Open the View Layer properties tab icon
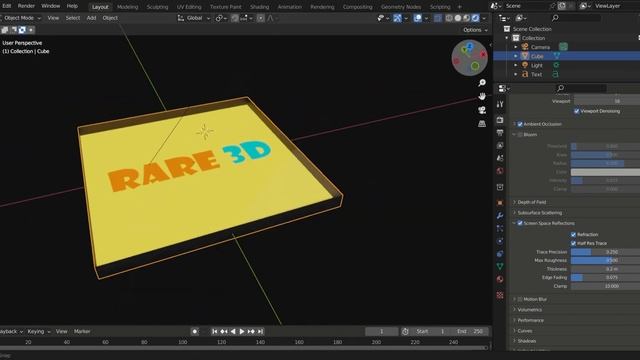The height and width of the screenshot is (360, 640). click(500, 145)
